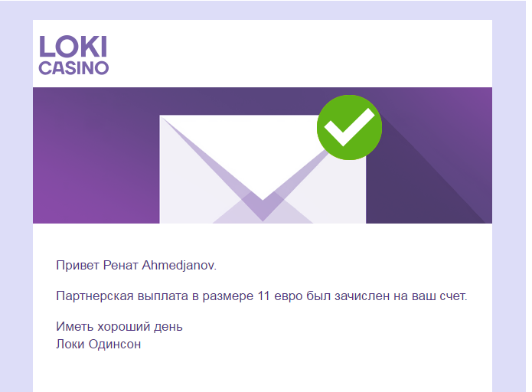The image size is (532, 392).
Task: Click the word CASINO in the logo
Action: 73,68
